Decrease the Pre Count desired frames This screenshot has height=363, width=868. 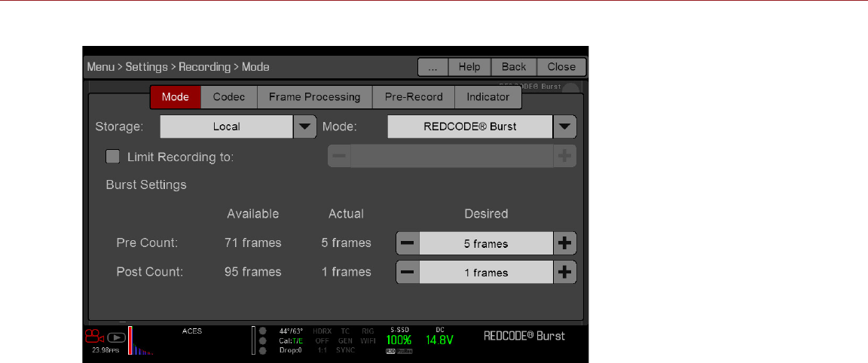point(408,243)
